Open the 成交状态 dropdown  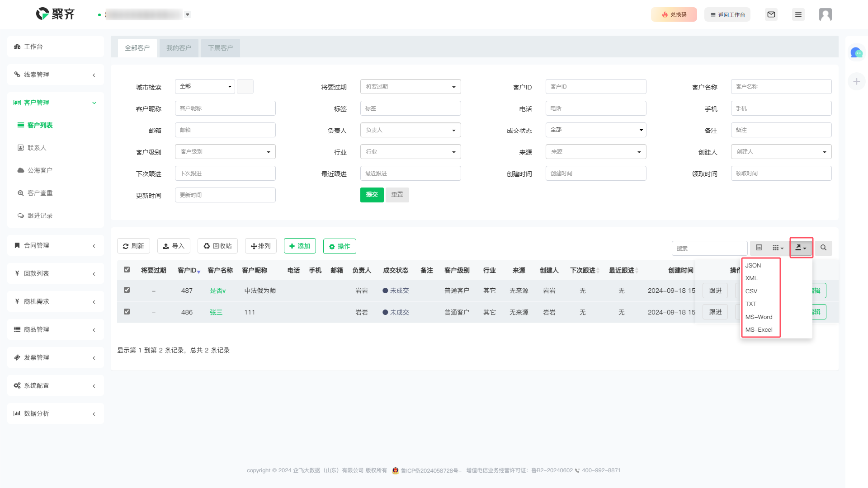(x=596, y=130)
